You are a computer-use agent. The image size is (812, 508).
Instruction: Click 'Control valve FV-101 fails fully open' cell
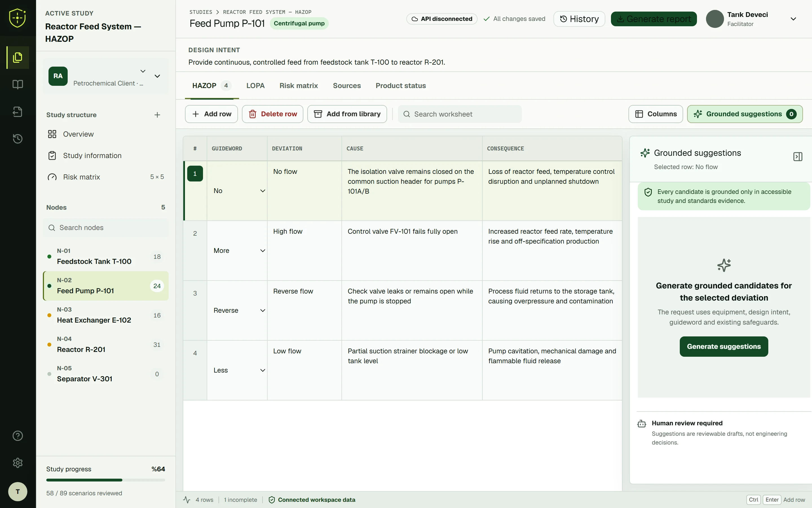click(412, 251)
